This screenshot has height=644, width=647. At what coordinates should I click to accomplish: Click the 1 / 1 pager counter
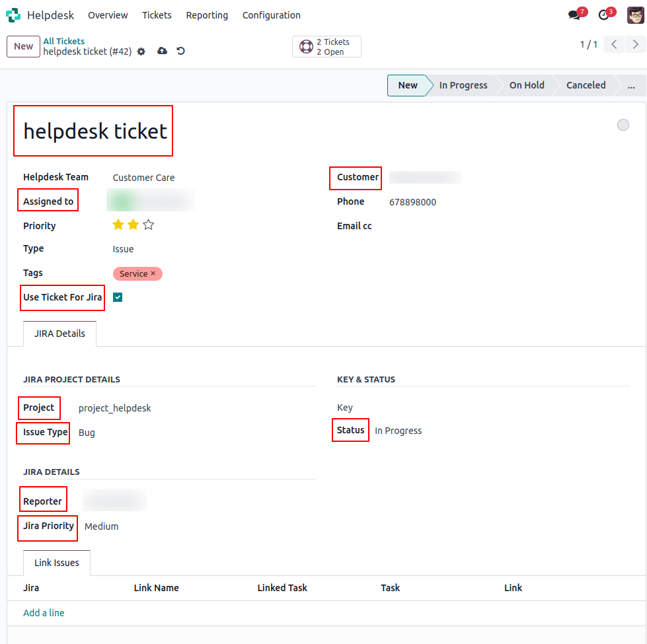[588, 44]
